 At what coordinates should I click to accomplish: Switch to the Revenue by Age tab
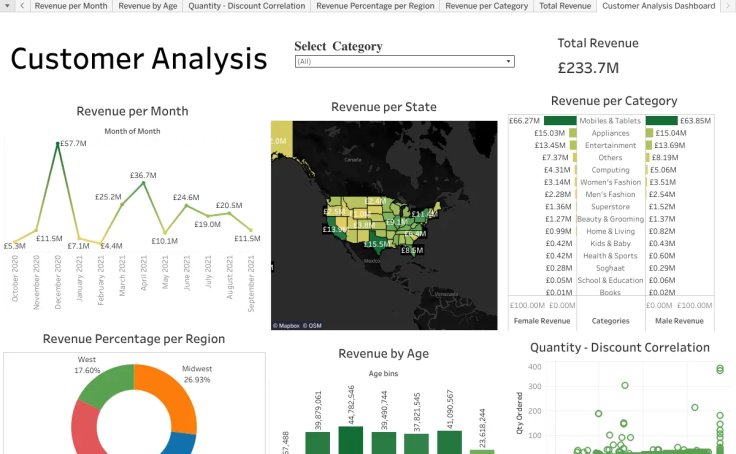[x=148, y=6]
